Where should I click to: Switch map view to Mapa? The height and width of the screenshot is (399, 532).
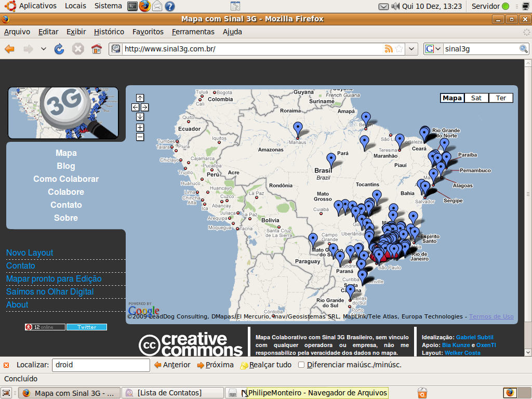[452, 98]
